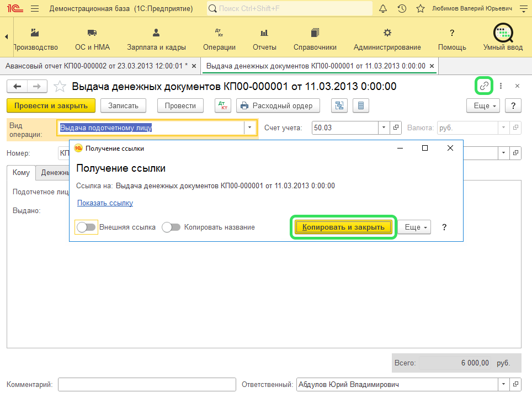Screen dimensions: 532x398
Task: Open the dialog help question mark
Action: point(444,227)
